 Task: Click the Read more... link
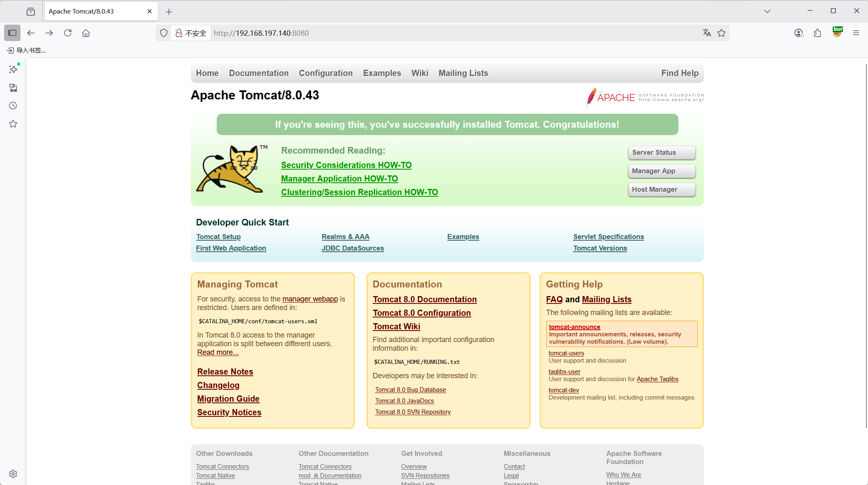[x=218, y=352]
